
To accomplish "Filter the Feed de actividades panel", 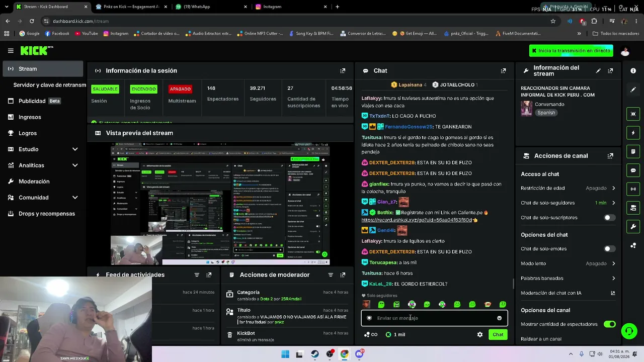I will pos(197,275).
